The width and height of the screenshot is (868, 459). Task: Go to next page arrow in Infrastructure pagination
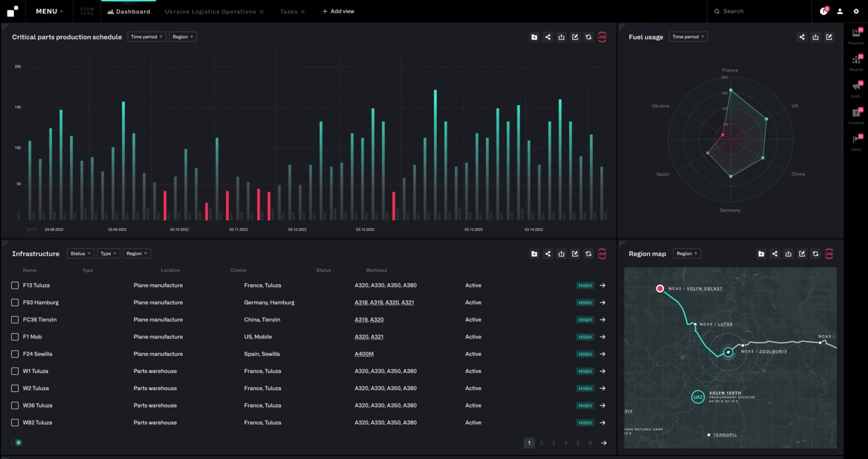click(604, 443)
